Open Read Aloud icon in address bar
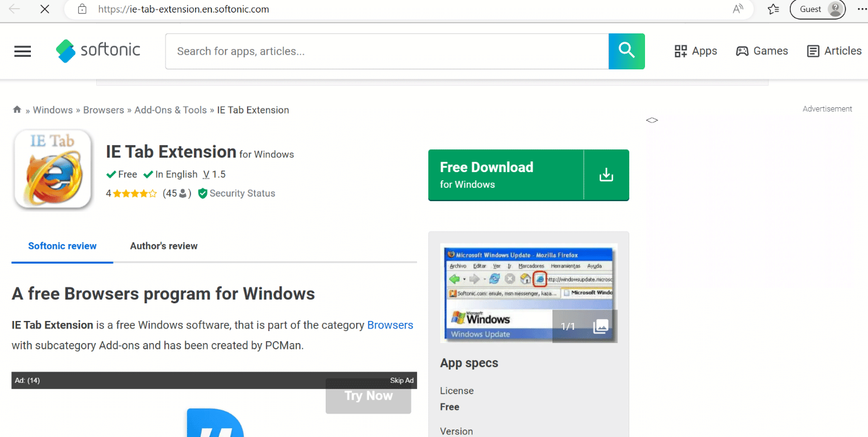868x437 pixels. click(x=738, y=9)
